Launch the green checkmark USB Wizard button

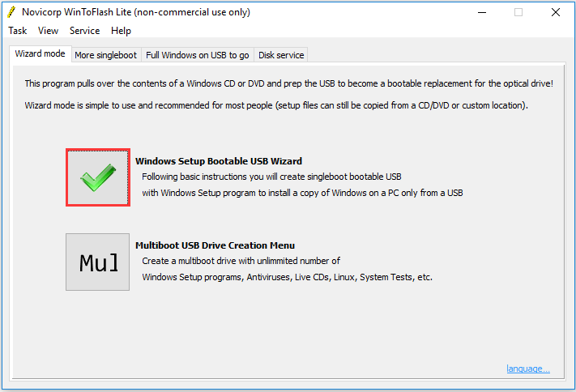point(98,177)
